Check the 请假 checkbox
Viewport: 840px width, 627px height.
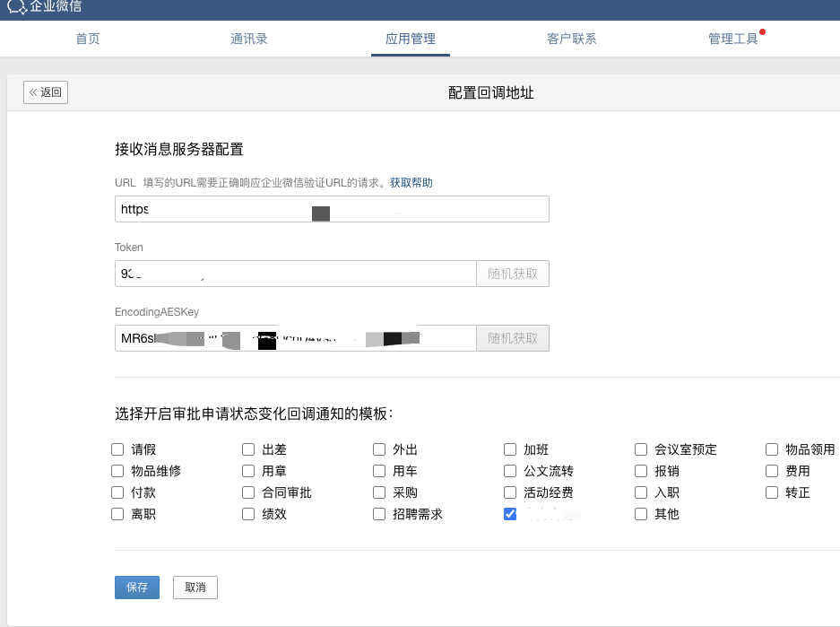click(117, 449)
